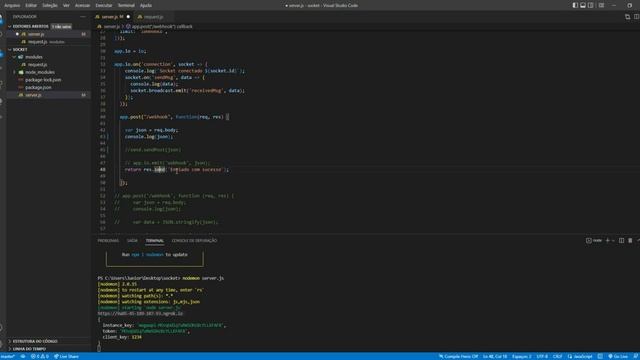Change the Espaços indentation setting
This screenshot has height=360, width=640.
click(x=522, y=356)
